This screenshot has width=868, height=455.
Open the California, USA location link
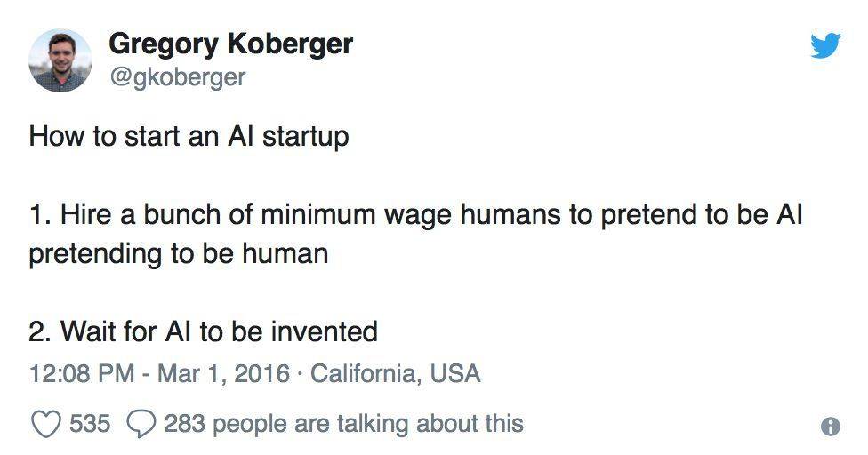pyautogui.click(x=395, y=373)
